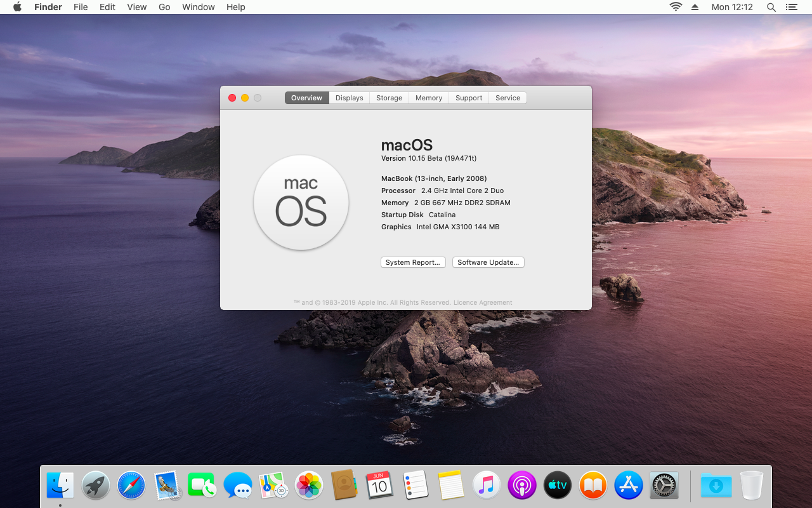
Task: Click the Startup Disk Catalina value
Action: pyautogui.click(x=442, y=215)
